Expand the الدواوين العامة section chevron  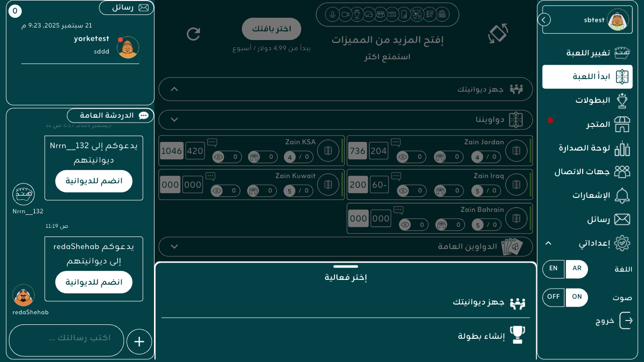[x=175, y=247]
